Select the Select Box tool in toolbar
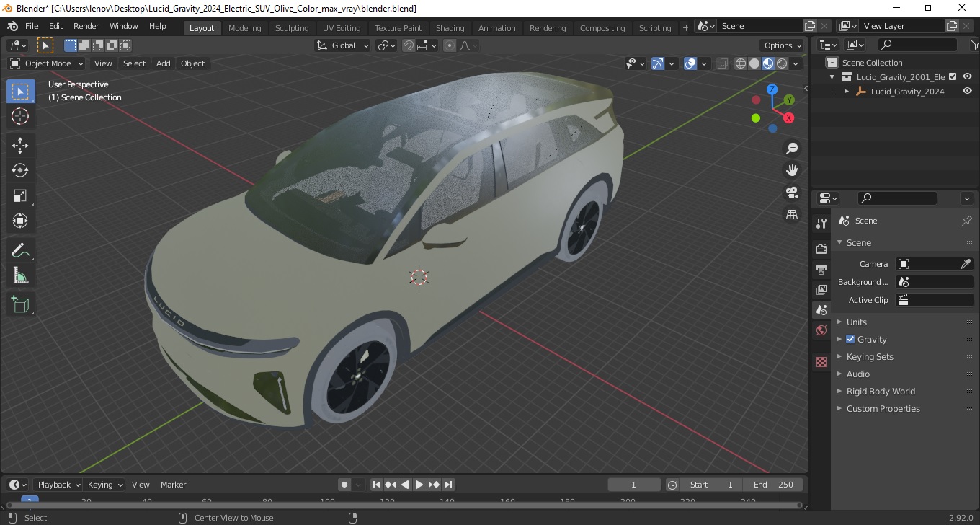The image size is (980, 525). point(20,92)
